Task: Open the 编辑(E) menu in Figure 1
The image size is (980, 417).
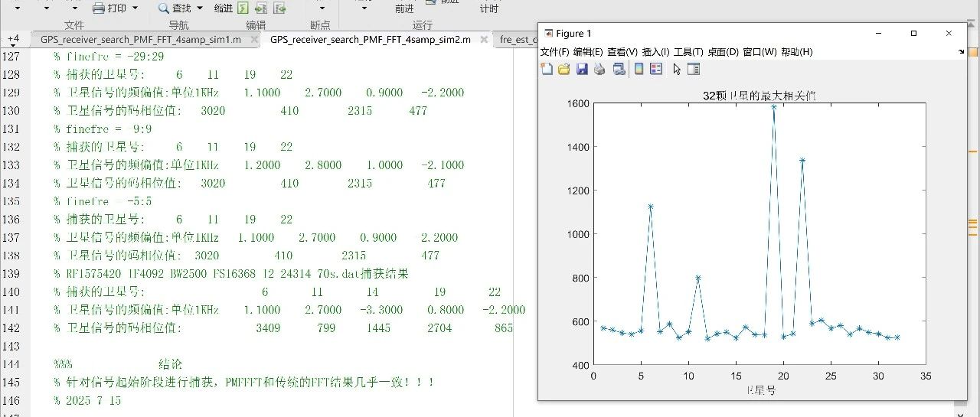Action: tap(589, 52)
